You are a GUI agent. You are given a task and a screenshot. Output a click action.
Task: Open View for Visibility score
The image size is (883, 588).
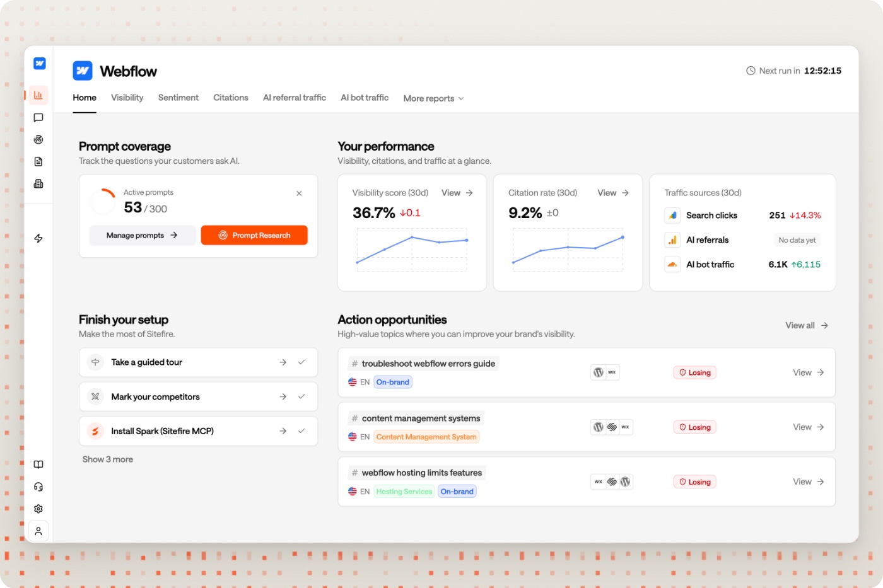[x=457, y=193]
